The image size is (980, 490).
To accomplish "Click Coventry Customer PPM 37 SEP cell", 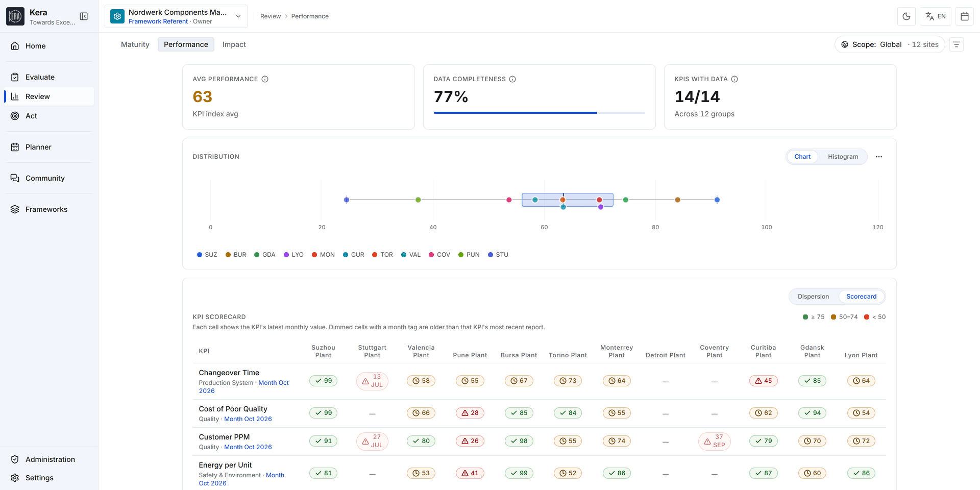I will tap(715, 442).
